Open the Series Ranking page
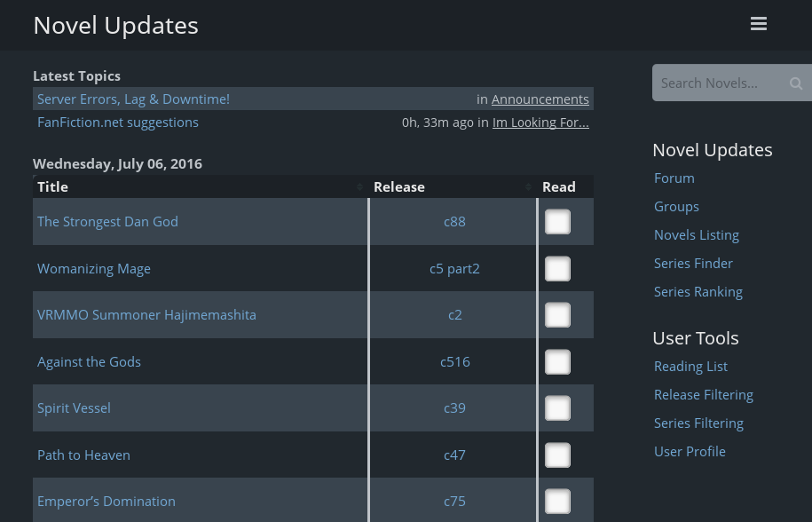 pos(698,291)
